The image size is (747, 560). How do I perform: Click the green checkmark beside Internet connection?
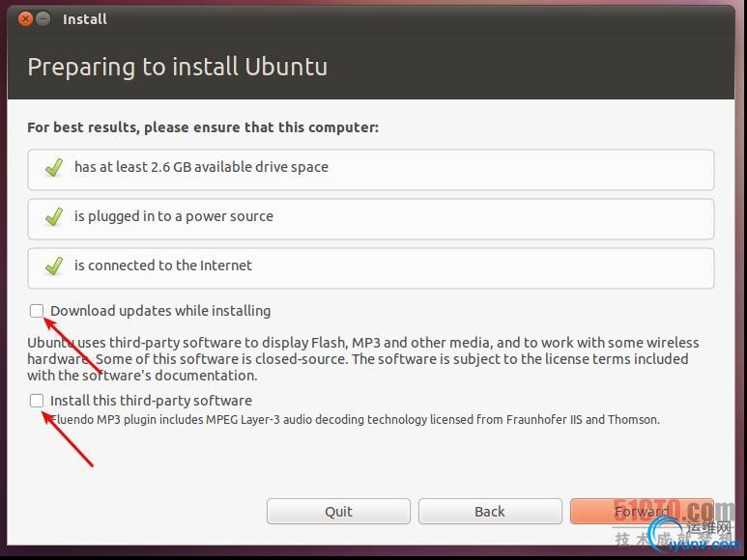[54, 266]
